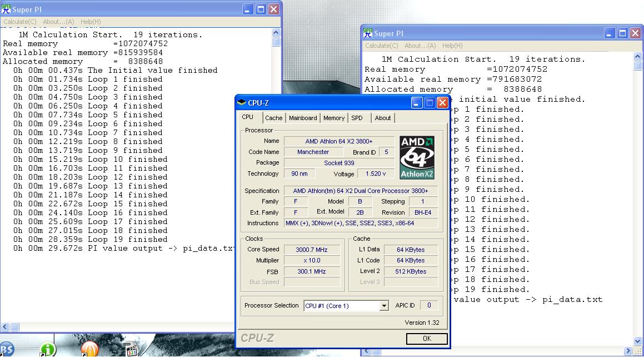Click '1M Calculation Start' line in right Super PI
This screenshot has height=357, width=644.
pyautogui.click(x=483, y=59)
